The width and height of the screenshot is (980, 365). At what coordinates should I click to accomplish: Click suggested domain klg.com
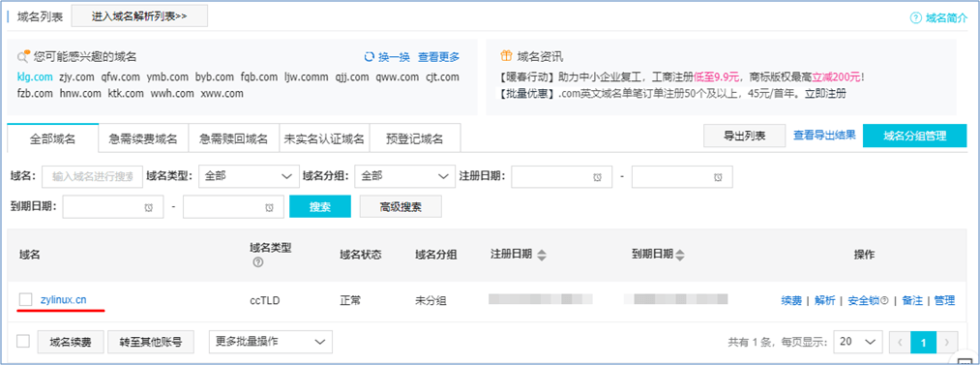35,77
